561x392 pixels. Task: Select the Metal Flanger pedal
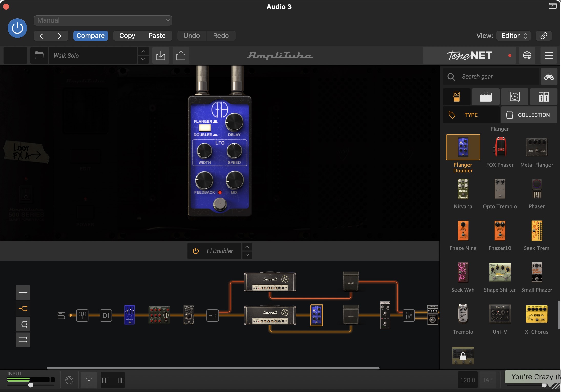[537, 147]
